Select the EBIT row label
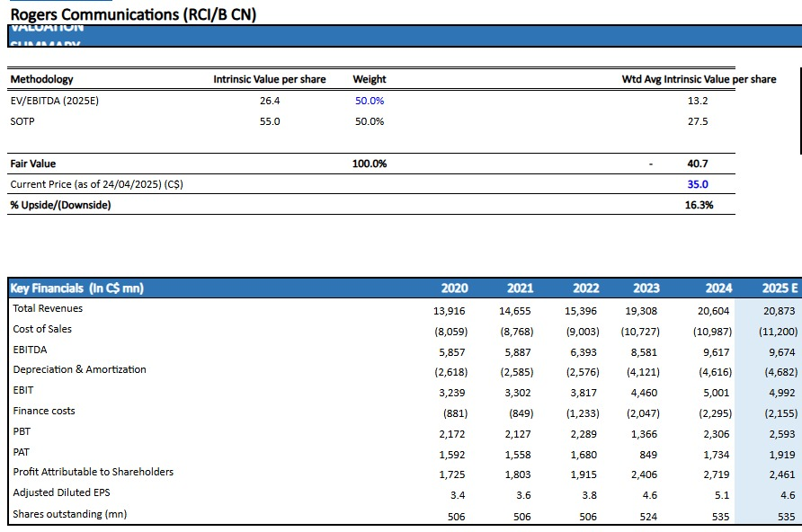The width and height of the screenshot is (802, 532). (x=23, y=390)
